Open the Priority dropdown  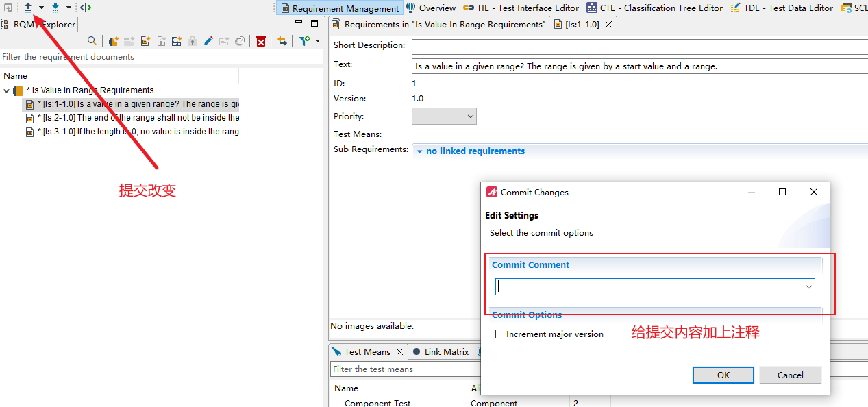pyautogui.click(x=444, y=116)
